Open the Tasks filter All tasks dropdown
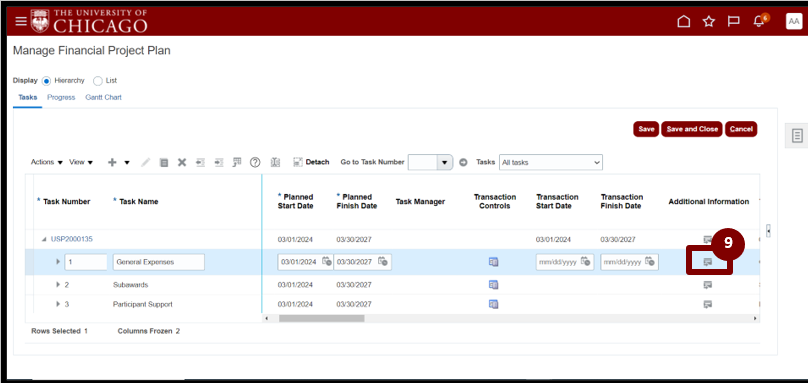This screenshot has width=808, height=383. click(550, 162)
